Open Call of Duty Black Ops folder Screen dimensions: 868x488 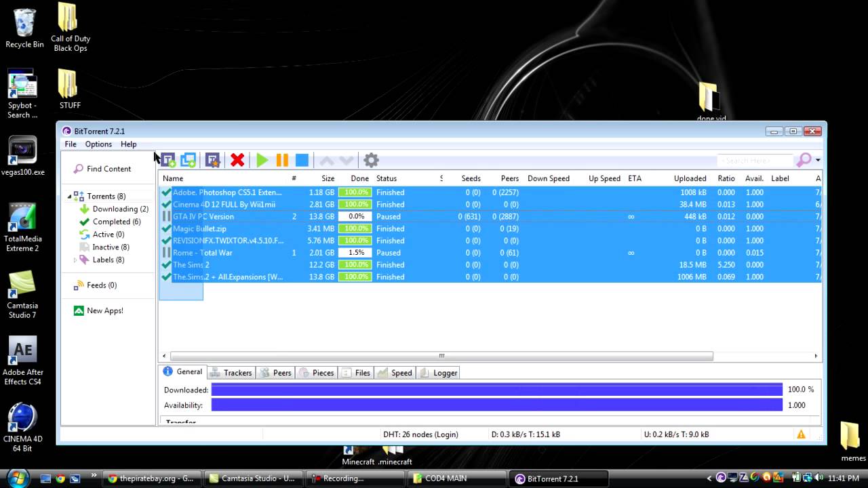70,27
